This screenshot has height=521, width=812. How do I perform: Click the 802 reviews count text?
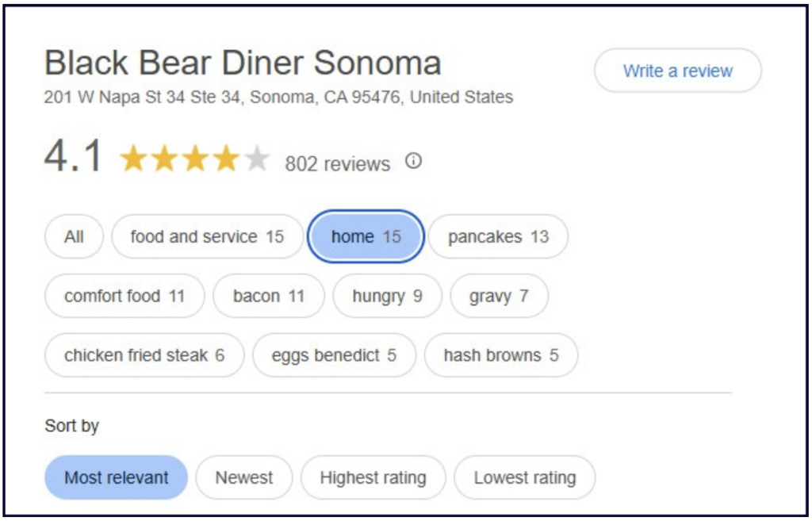(x=337, y=164)
